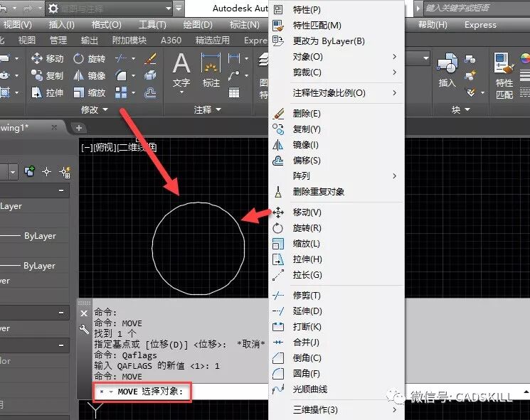Click the Linear dimension icon in the annotation panel
This screenshot has height=420, width=530.
[234, 58]
